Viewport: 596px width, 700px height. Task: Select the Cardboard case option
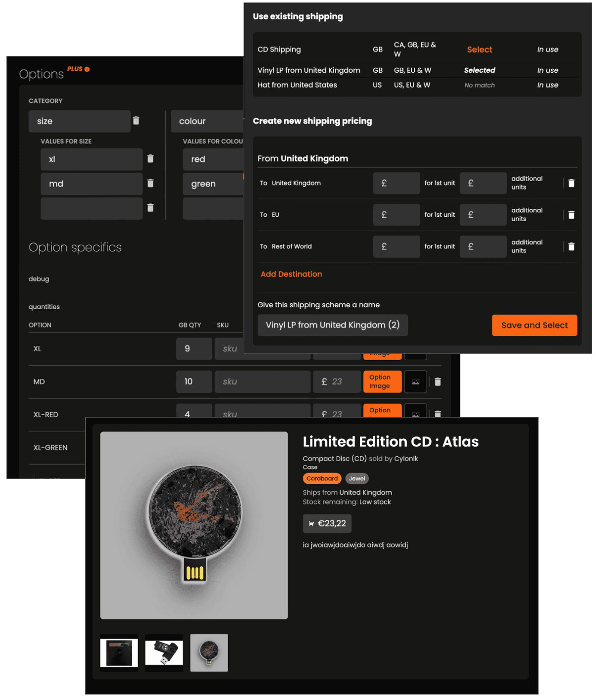322,478
